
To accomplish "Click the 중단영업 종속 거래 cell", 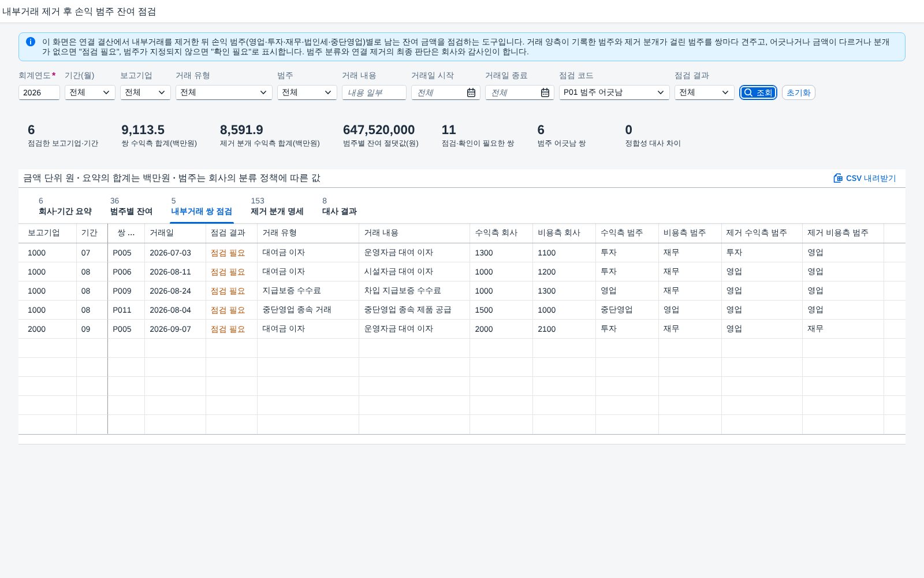I will coord(308,310).
